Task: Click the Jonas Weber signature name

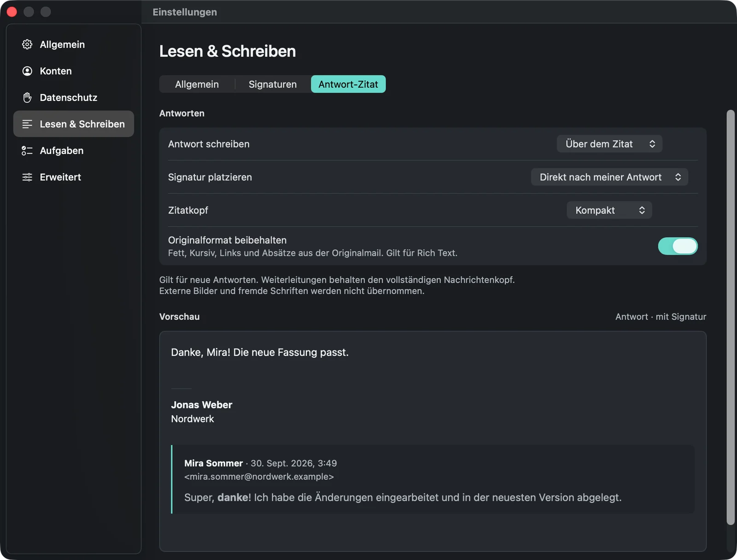Action: tap(201, 405)
